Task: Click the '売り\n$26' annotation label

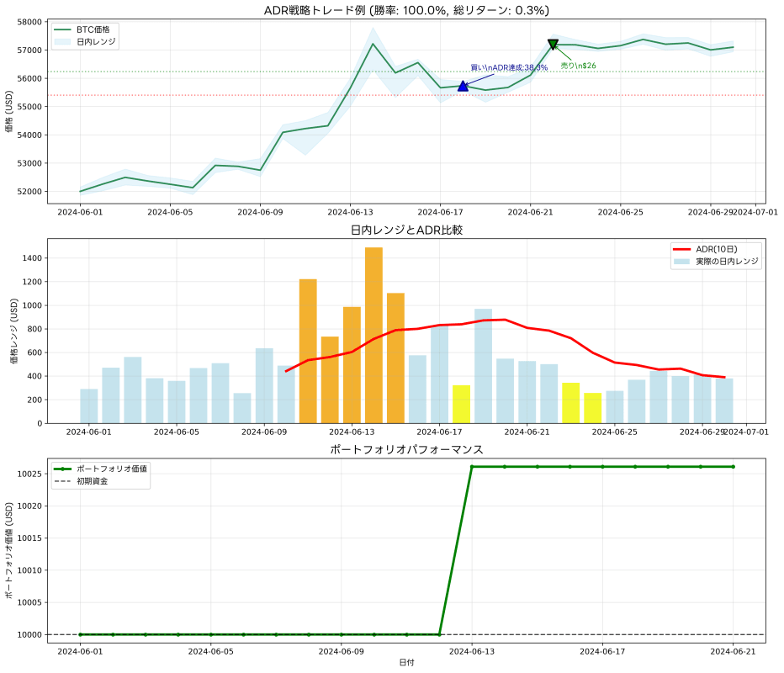Action: tap(578, 66)
